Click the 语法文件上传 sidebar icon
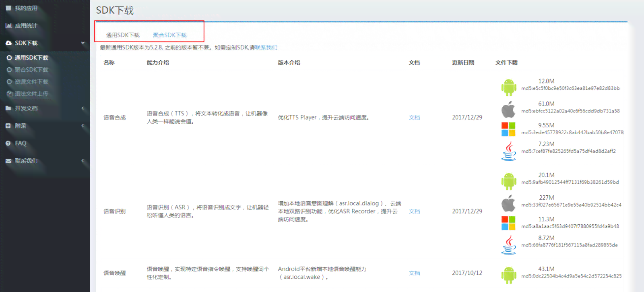Image resolution: width=644 pixels, height=292 pixels. 10,94
